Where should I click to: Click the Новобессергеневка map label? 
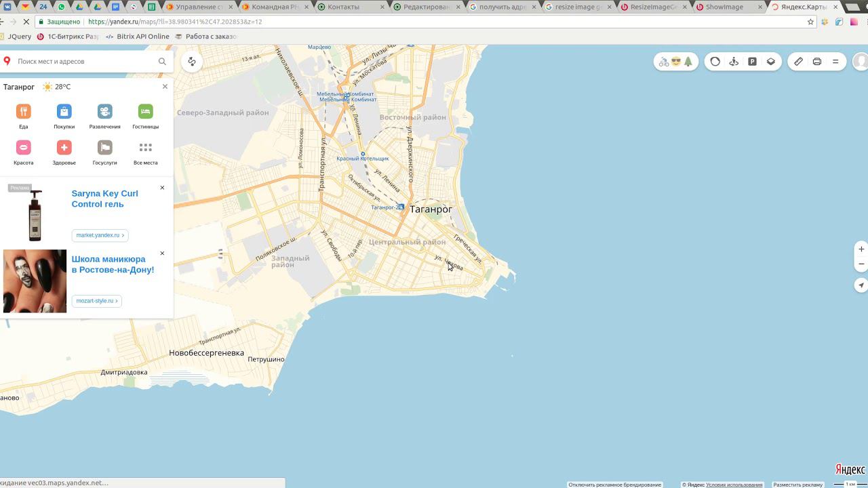[206, 353]
